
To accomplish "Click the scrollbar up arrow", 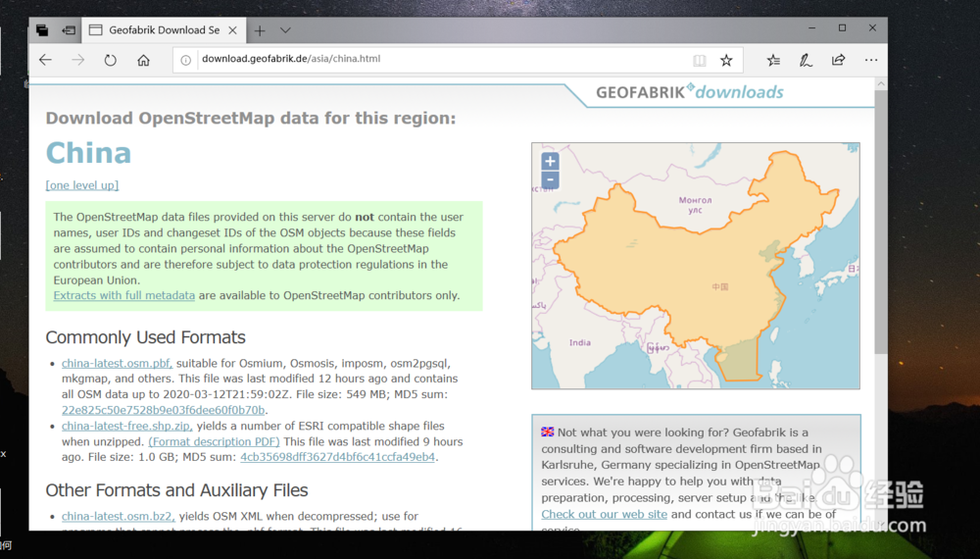I will click(x=881, y=83).
